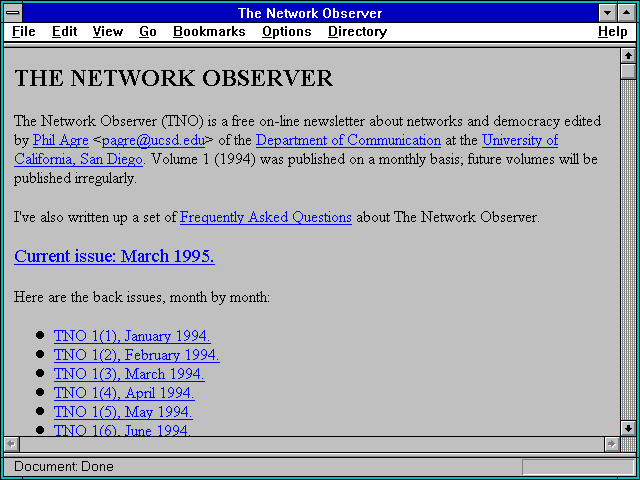
Task: Click the horizontal scrollbar left arrow
Action: [11, 444]
